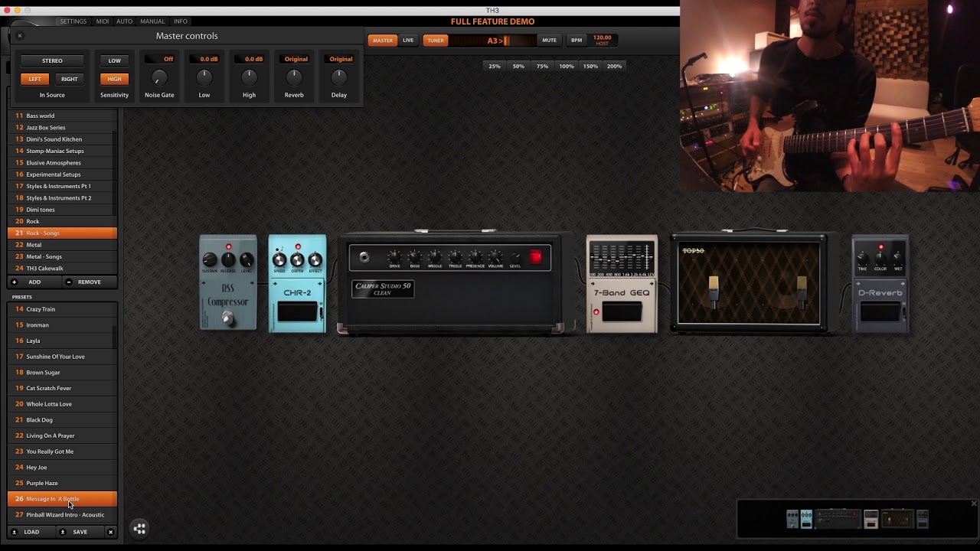The image size is (980, 551).
Task: Click the input jack on Caliper Studio amp
Action: click(x=364, y=257)
